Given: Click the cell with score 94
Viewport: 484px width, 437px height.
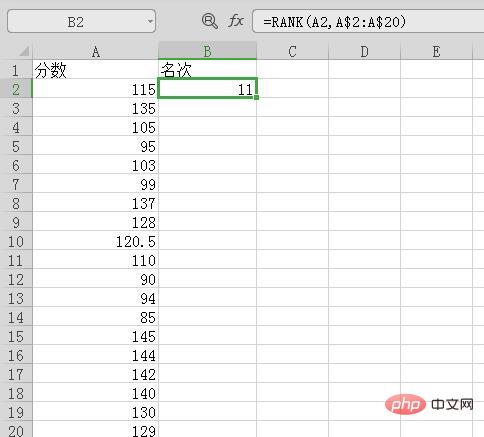Looking at the screenshot, I should [95, 298].
